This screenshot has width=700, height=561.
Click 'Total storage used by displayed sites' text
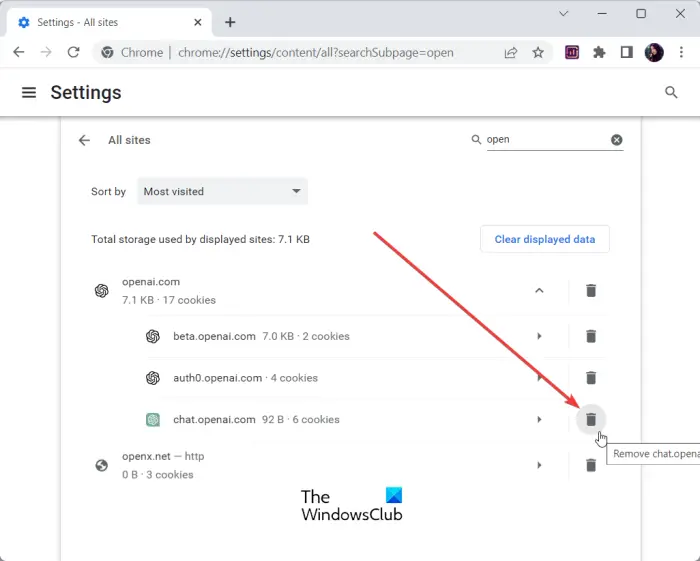point(200,239)
